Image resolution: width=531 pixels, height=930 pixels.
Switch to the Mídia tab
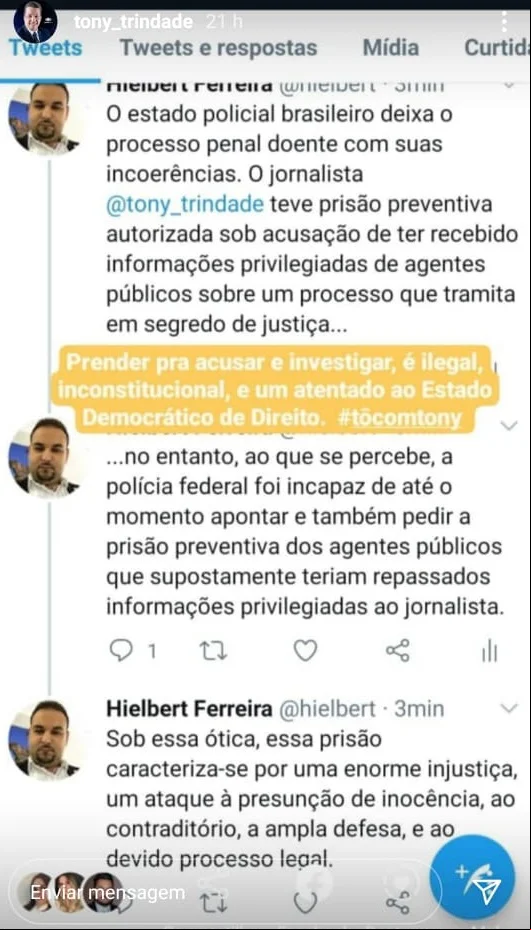pos(391,47)
